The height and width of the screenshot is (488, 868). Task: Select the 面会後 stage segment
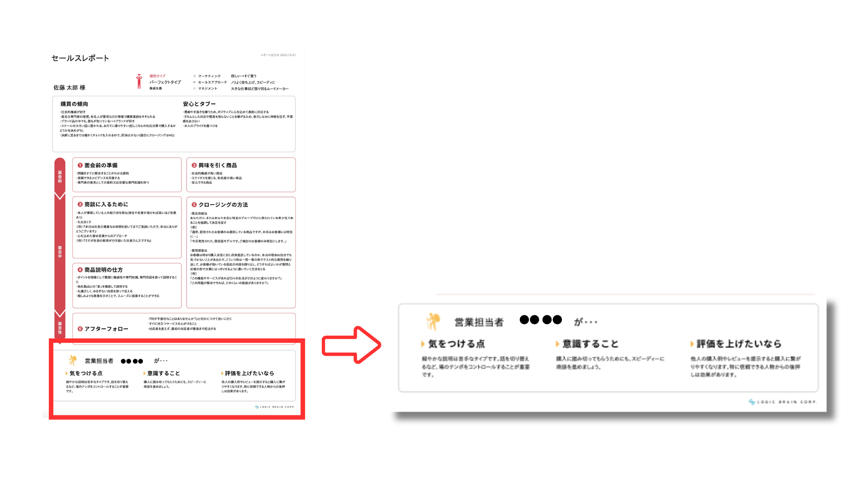(x=60, y=328)
